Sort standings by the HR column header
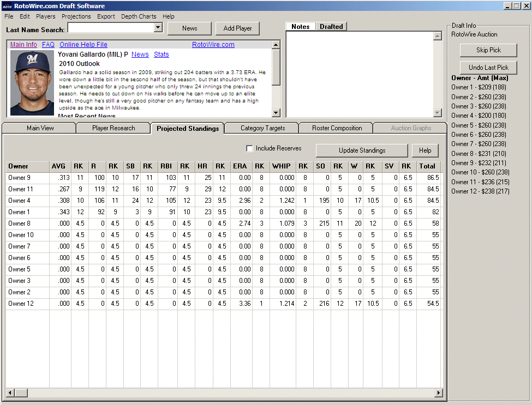This screenshot has height=405, width=532. [x=204, y=166]
